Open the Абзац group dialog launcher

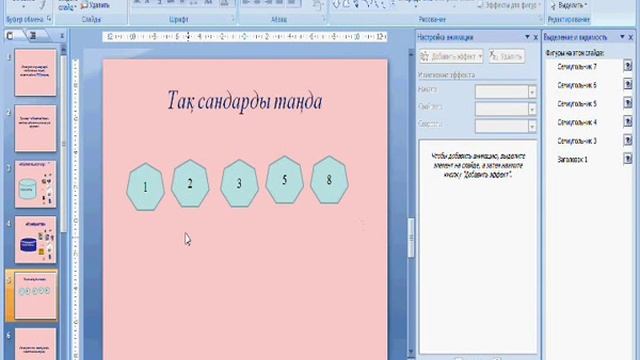click(x=324, y=19)
